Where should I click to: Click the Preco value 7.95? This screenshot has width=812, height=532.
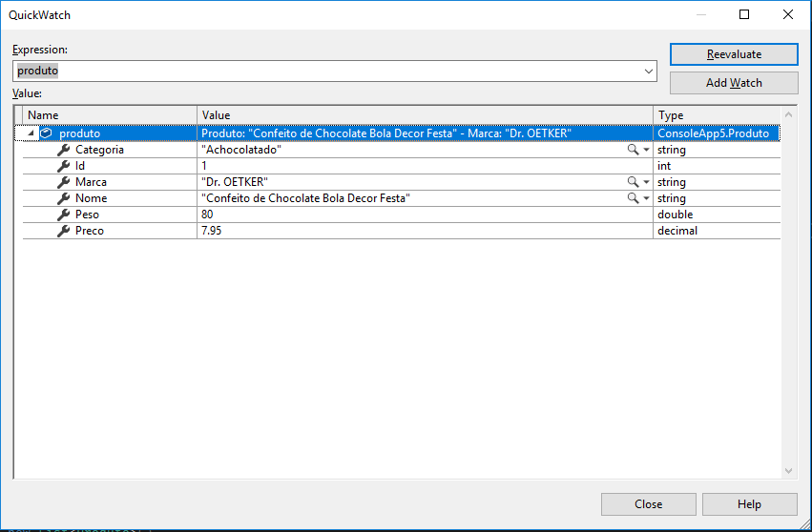click(x=211, y=231)
